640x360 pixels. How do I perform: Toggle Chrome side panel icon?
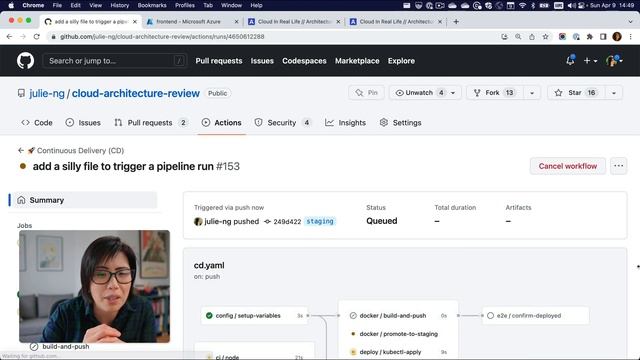pyautogui.click(x=603, y=37)
